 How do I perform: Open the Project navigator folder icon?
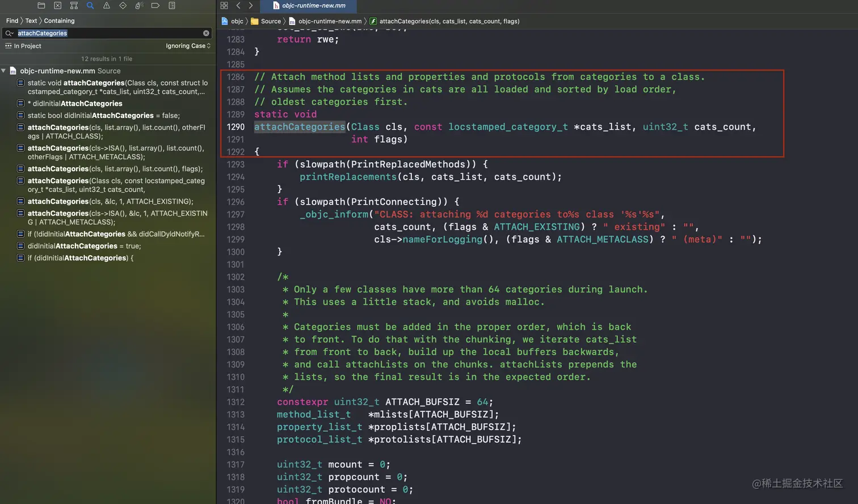pyautogui.click(x=41, y=6)
